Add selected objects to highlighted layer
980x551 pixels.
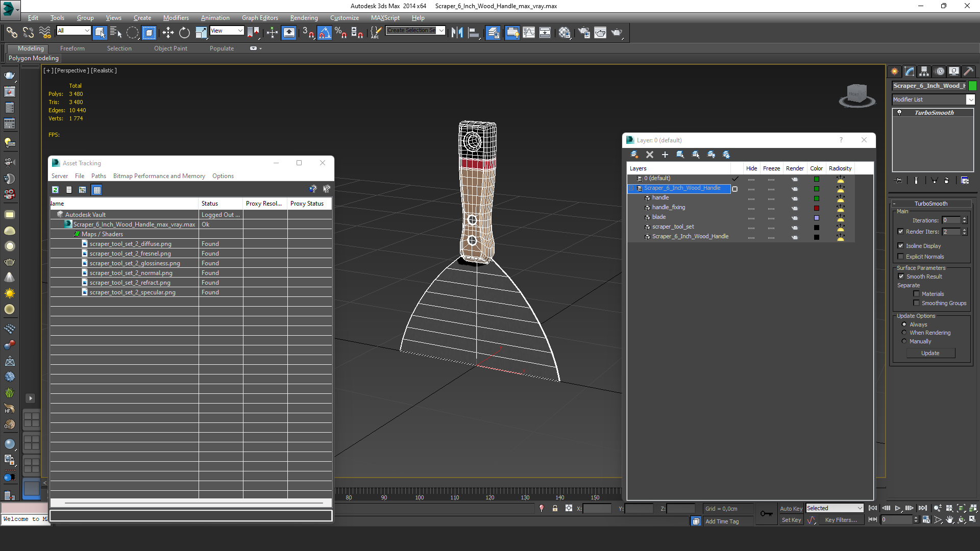pos(665,155)
